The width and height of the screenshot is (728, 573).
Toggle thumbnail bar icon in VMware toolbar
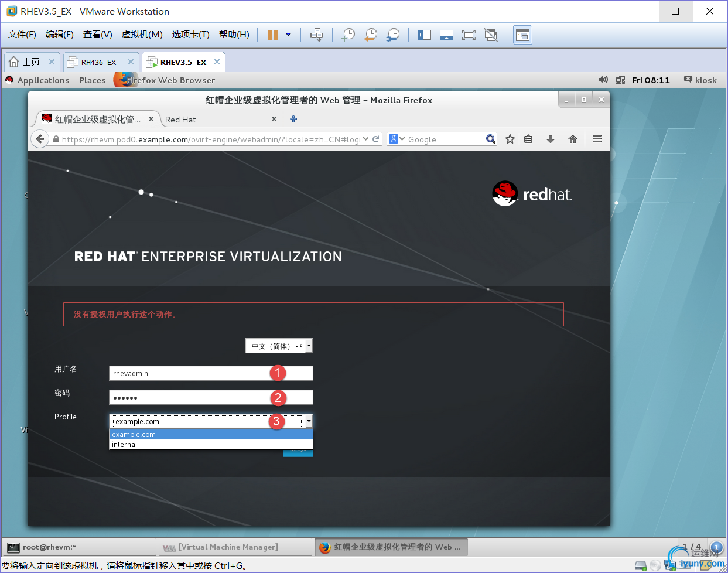click(x=446, y=35)
